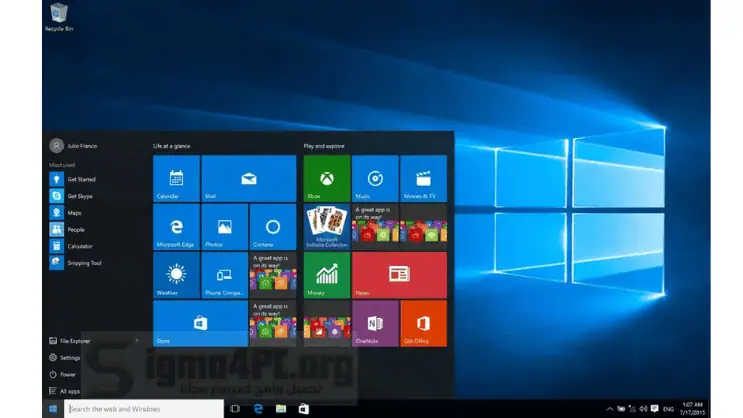The height and width of the screenshot is (418, 743).
Task: Open the Calendar tile
Action: pyautogui.click(x=176, y=179)
